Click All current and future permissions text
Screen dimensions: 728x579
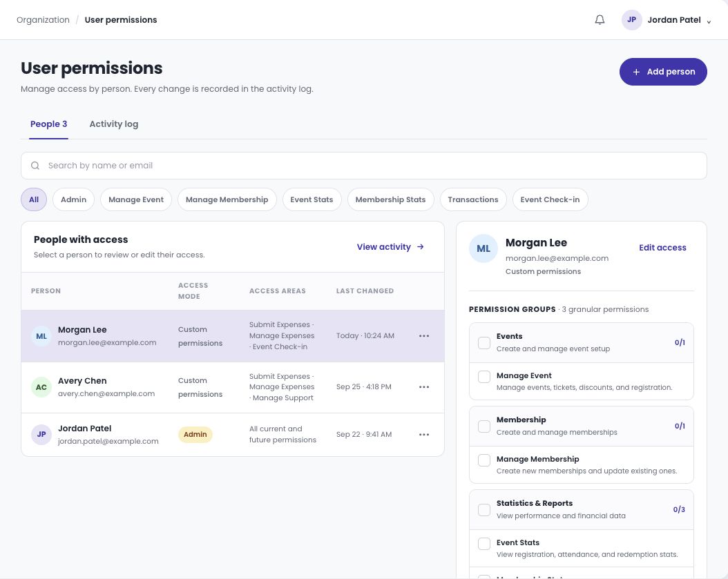(282, 435)
